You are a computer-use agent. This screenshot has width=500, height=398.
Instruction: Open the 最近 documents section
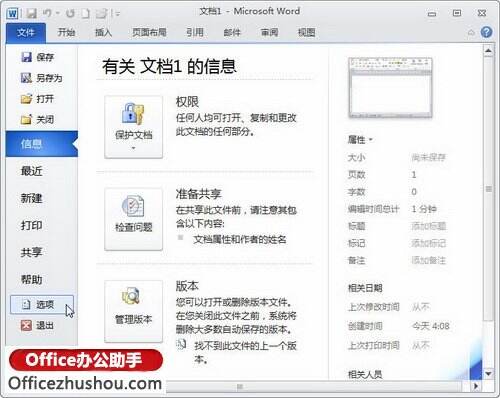tap(32, 171)
